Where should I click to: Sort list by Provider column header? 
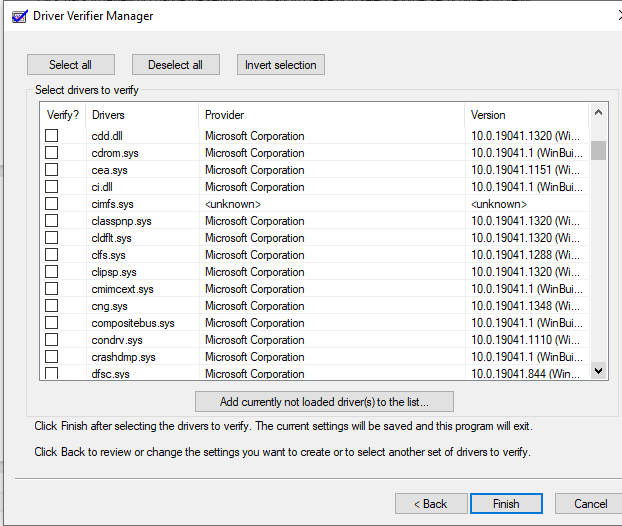click(330, 115)
